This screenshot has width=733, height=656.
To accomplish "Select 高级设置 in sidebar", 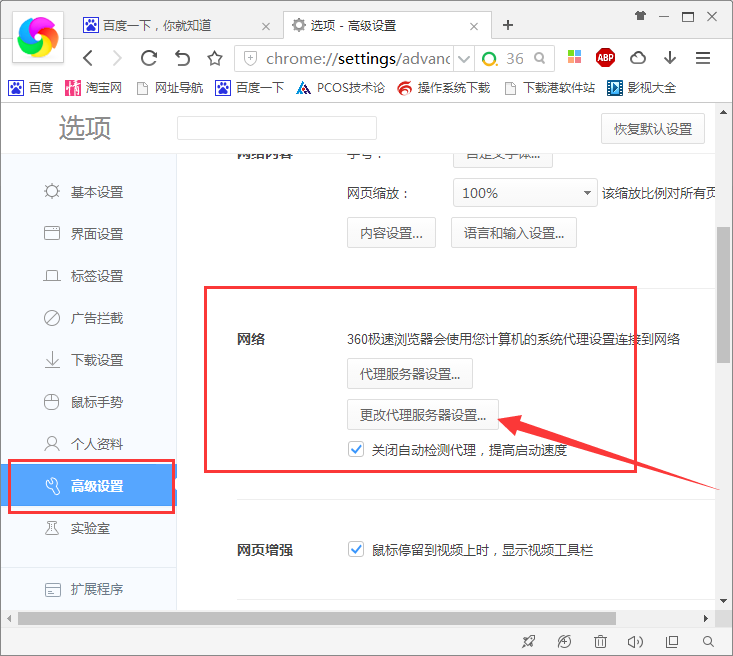I will (89, 486).
